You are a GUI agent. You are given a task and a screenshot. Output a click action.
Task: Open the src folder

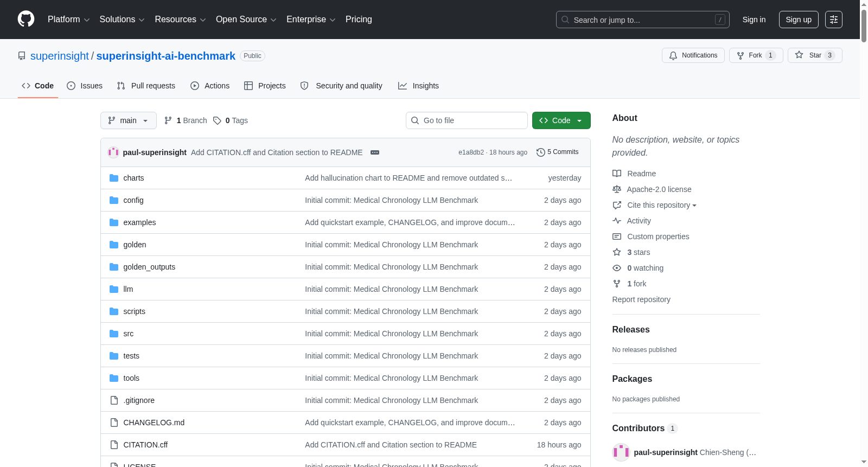pos(128,334)
